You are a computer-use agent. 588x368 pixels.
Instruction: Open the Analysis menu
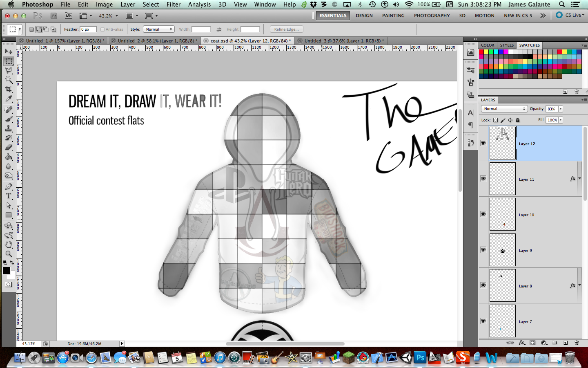point(199,4)
